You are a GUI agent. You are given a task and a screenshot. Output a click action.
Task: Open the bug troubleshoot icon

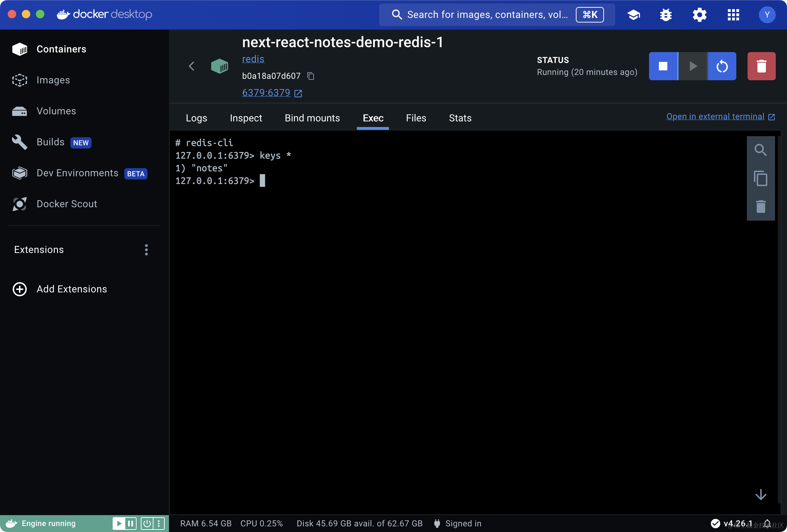click(666, 15)
